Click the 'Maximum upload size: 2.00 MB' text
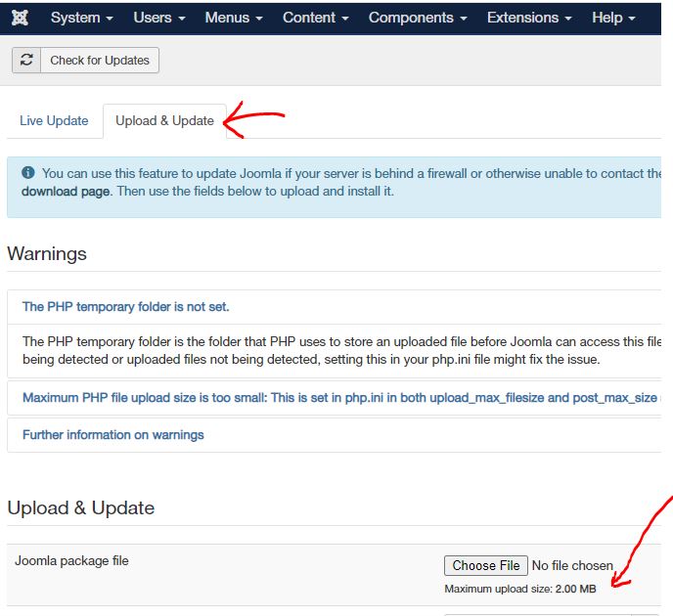 520,589
